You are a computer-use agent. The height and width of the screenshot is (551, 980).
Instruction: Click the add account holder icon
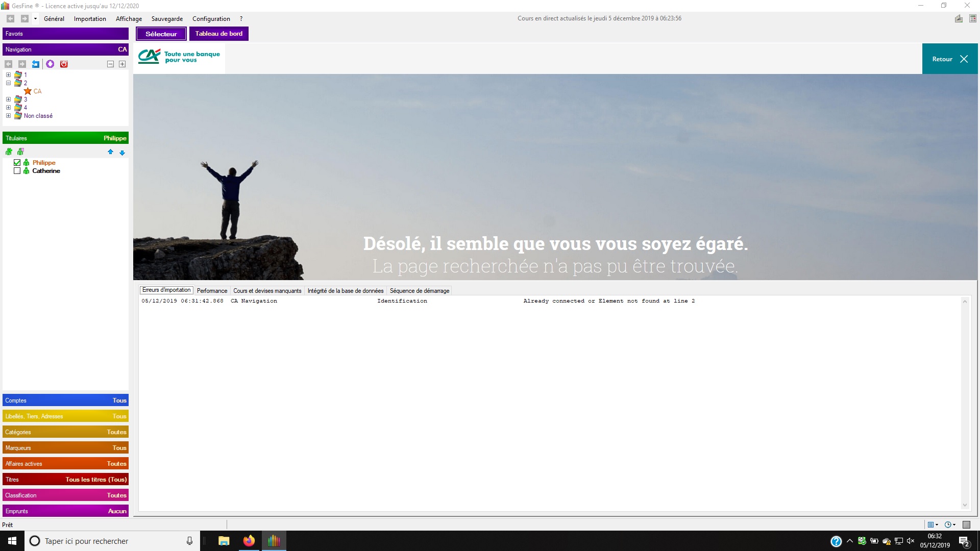[9, 152]
